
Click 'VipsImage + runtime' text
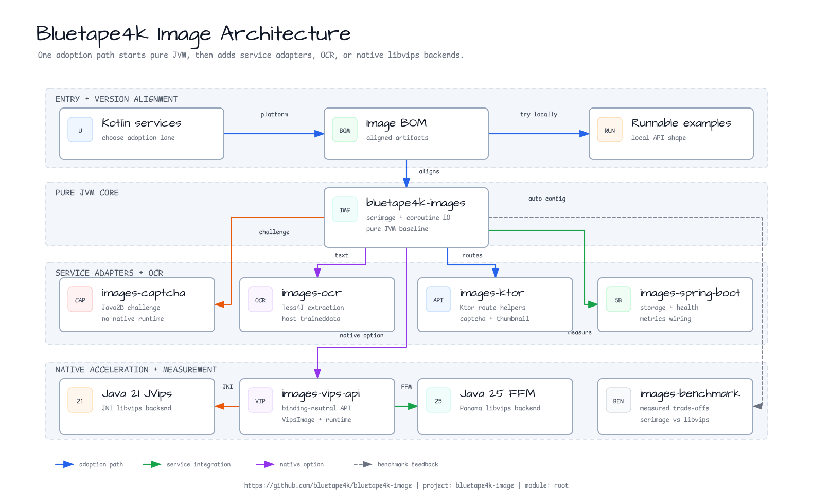(x=316, y=420)
